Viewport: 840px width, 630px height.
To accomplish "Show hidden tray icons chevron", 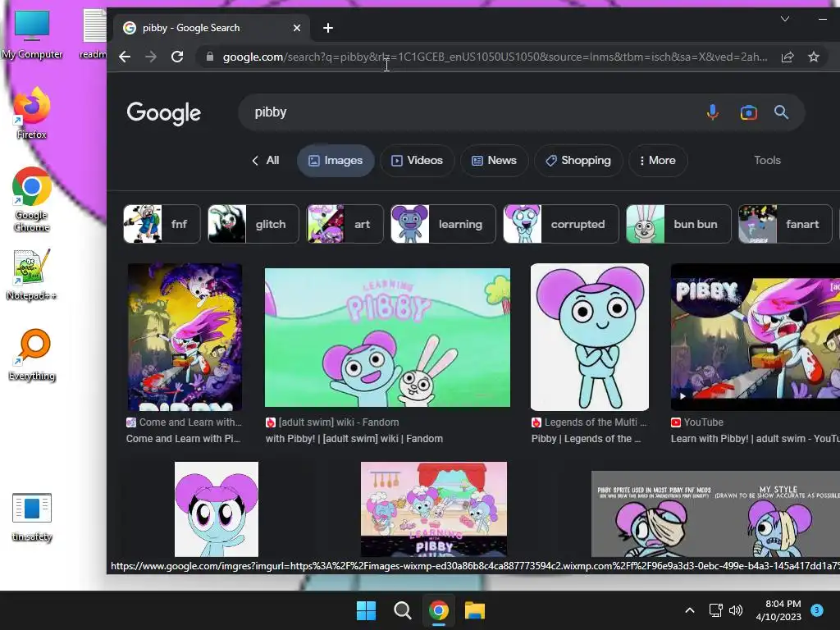I will point(690,610).
